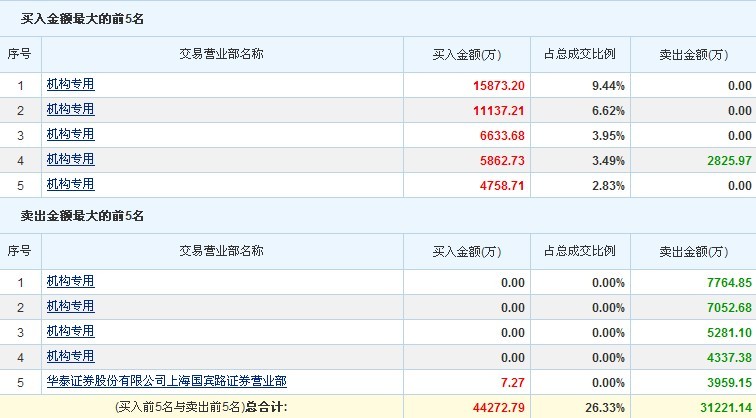Open 机构专用 link with 5862.73 buy amount
The width and height of the screenshot is (756, 418).
pos(70,160)
